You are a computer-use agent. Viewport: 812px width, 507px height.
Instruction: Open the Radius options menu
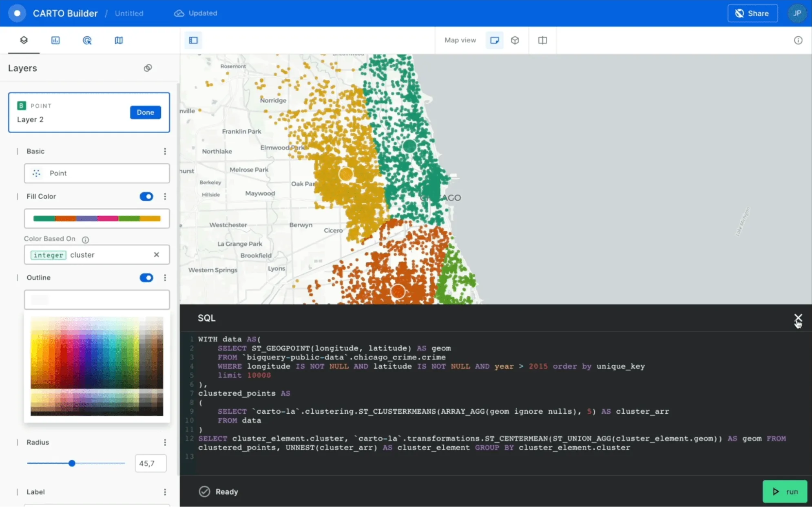tap(165, 442)
